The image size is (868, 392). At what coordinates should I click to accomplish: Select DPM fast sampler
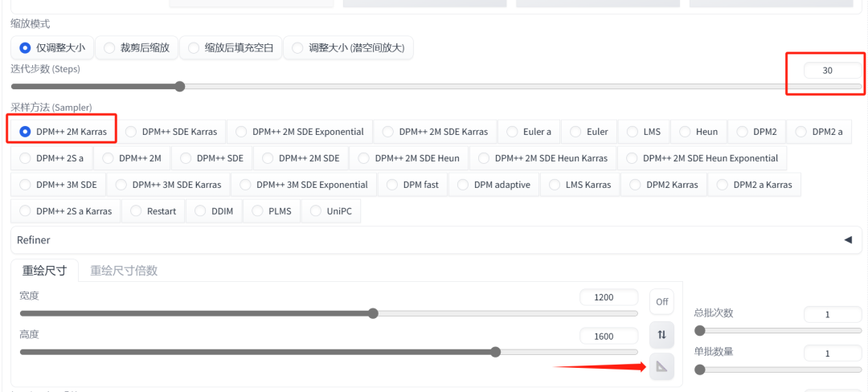click(x=412, y=185)
